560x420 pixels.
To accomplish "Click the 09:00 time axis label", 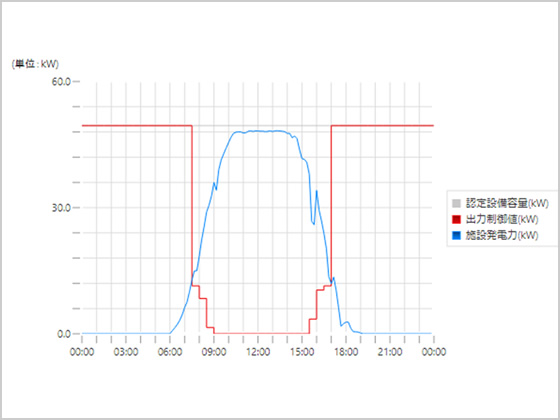I will [x=214, y=352].
